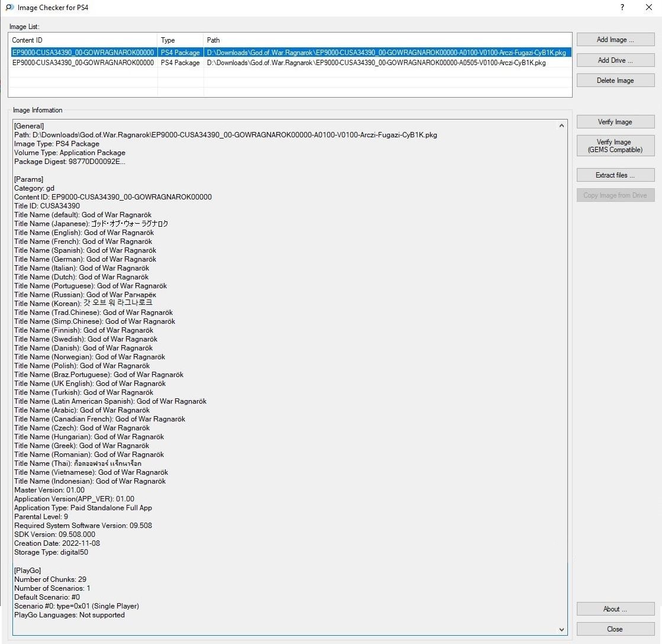Run Verify Image (GEMS Compatible)
The width and height of the screenshot is (662, 644).
tap(615, 146)
